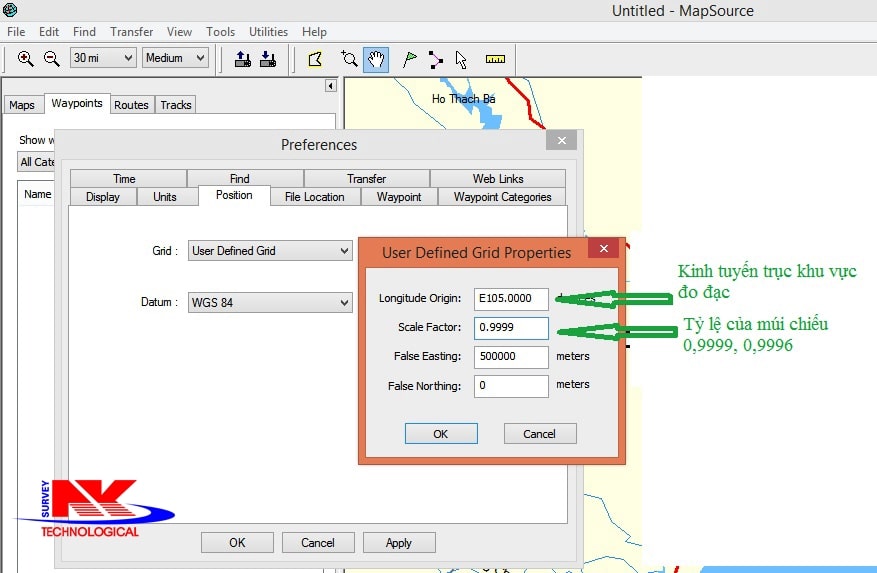The width and height of the screenshot is (877, 573).
Task: Open the All Categories dropdown in Waypoints panel
Action: pyautogui.click(x=36, y=162)
